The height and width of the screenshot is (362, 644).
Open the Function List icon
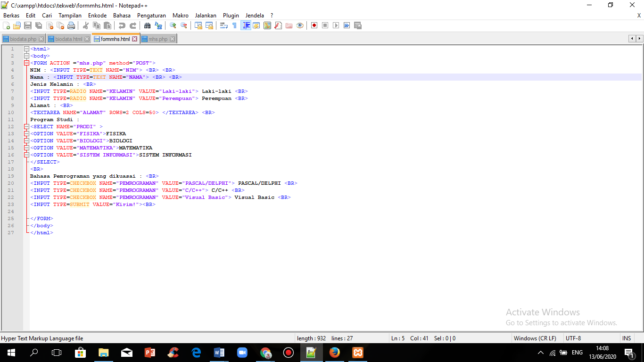(278, 25)
